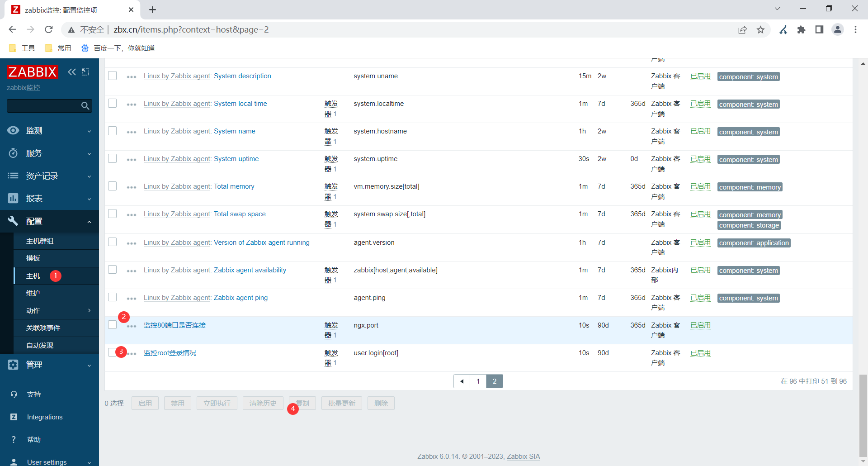
Task: Open 关联项事件 under configuration
Action: [43, 328]
